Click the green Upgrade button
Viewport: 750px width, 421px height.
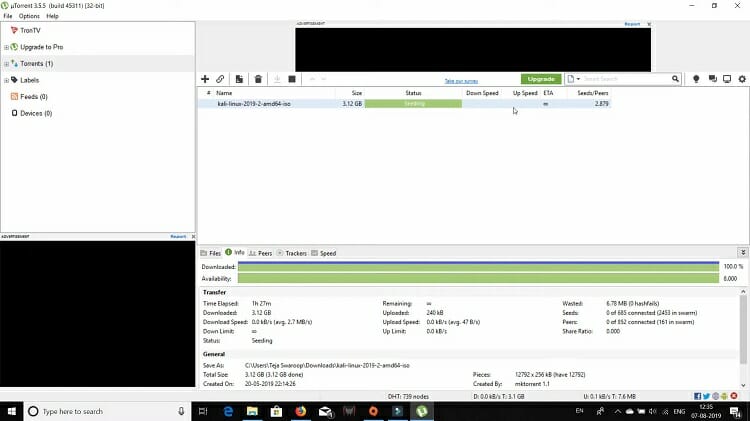coord(541,79)
